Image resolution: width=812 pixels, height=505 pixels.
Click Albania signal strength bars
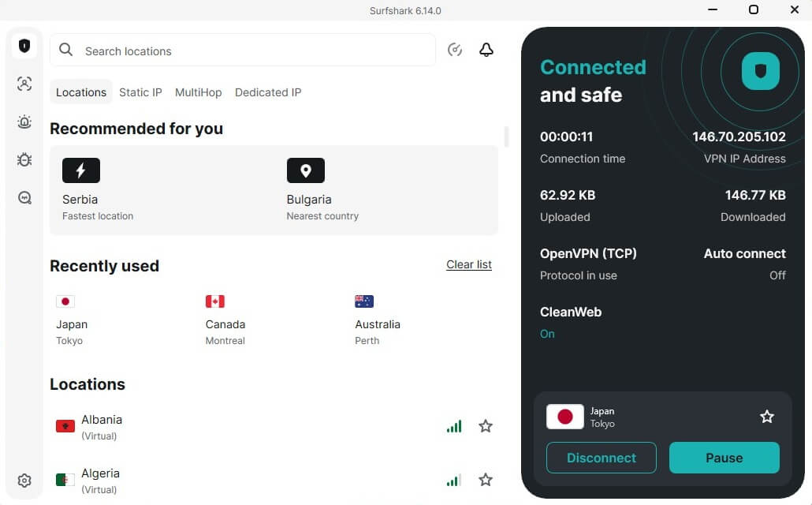pos(454,426)
